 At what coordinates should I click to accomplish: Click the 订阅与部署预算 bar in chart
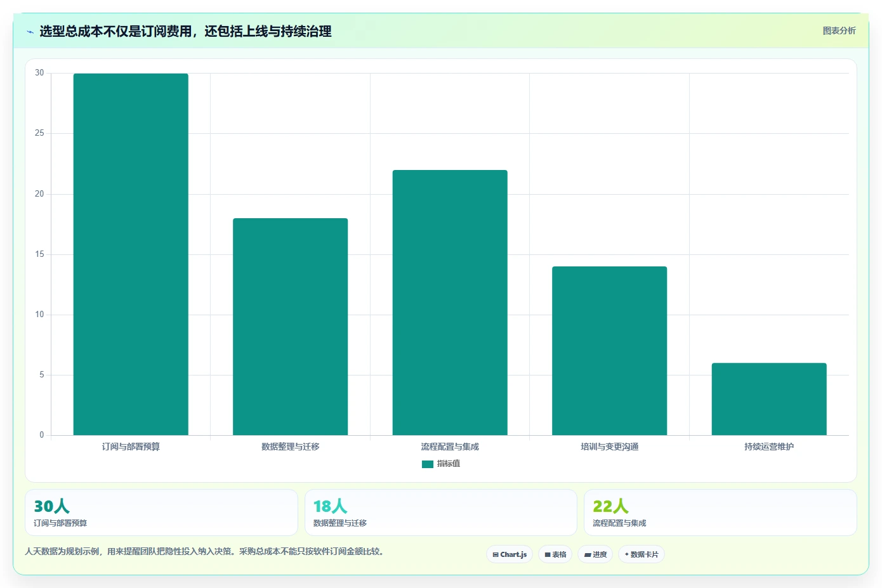click(131, 254)
